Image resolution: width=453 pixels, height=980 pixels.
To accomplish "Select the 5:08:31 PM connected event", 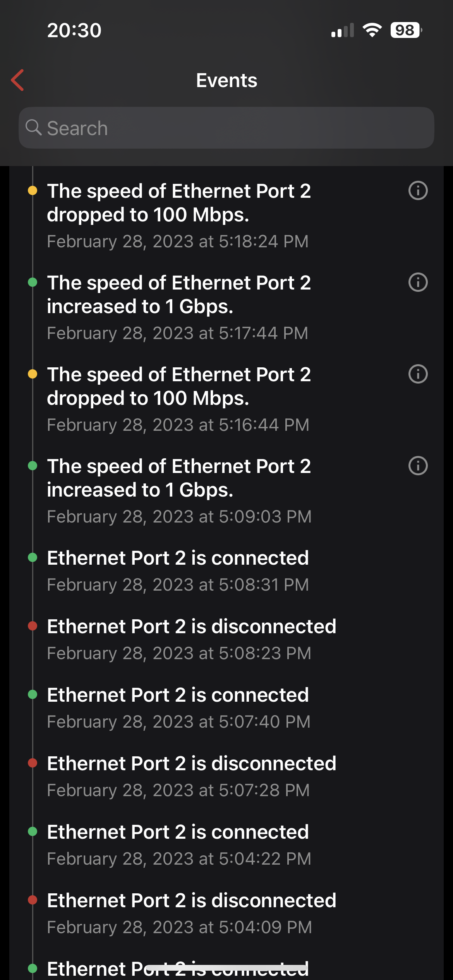I will [178, 571].
